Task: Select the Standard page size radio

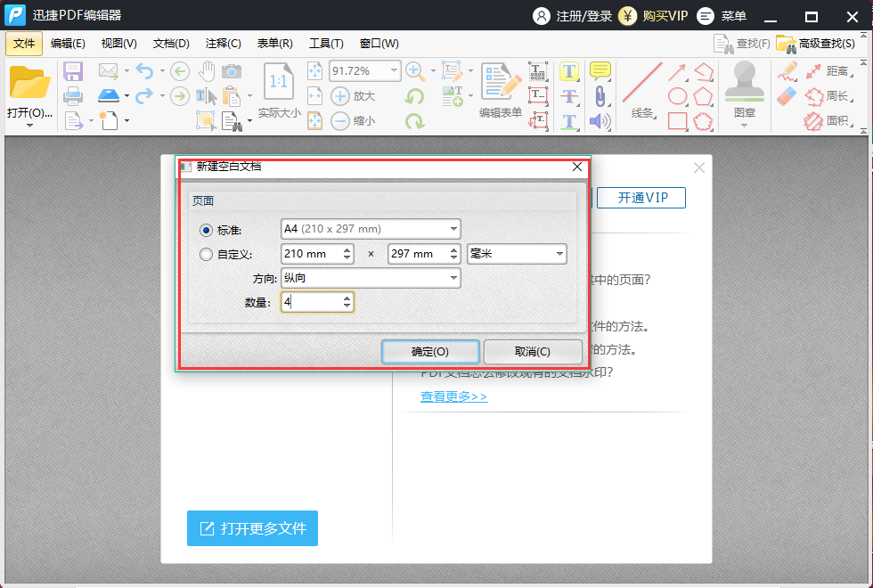Action: pyautogui.click(x=206, y=230)
